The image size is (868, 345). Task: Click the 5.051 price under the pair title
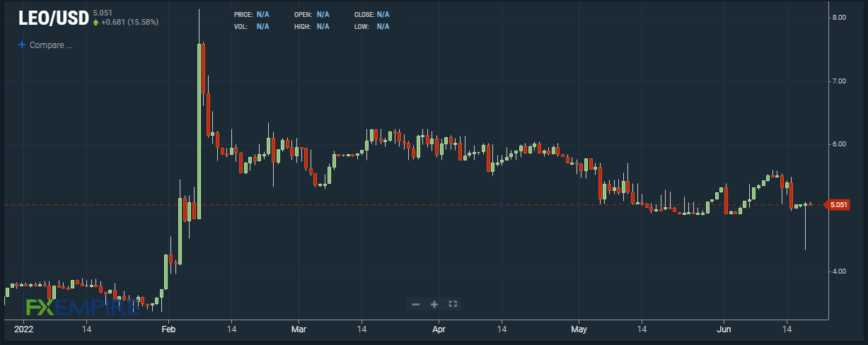pos(103,12)
